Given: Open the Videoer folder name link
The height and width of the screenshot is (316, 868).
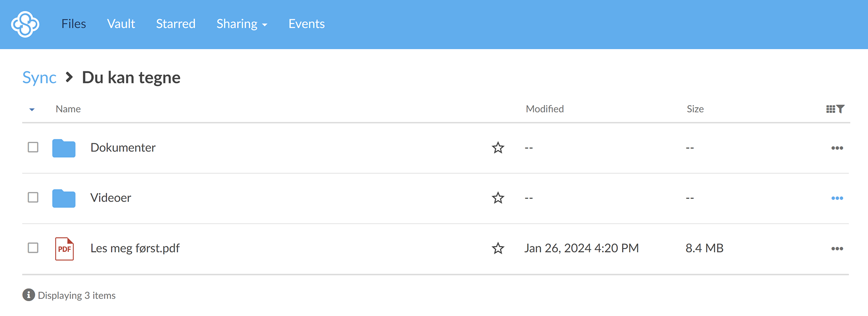Looking at the screenshot, I should (x=111, y=198).
